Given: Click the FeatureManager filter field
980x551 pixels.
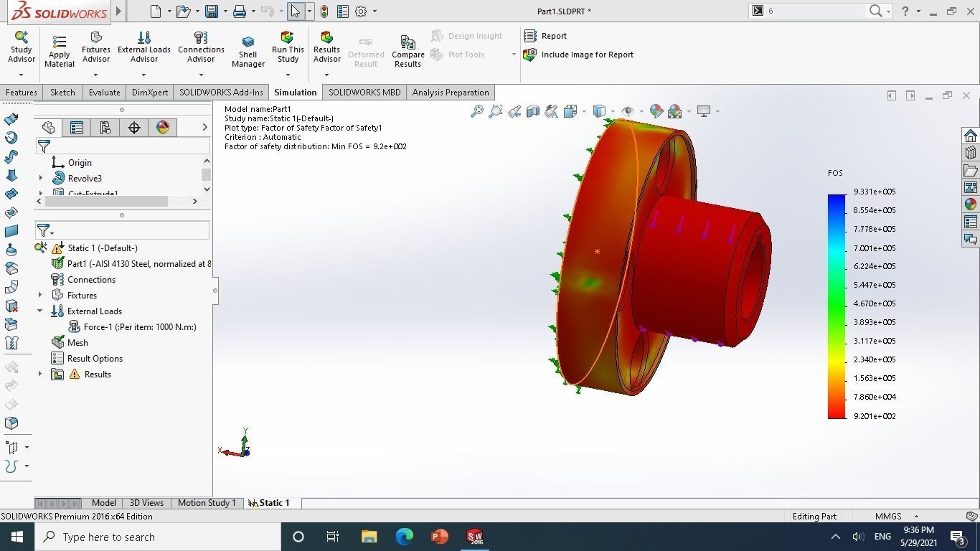Looking at the screenshot, I should [123, 146].
